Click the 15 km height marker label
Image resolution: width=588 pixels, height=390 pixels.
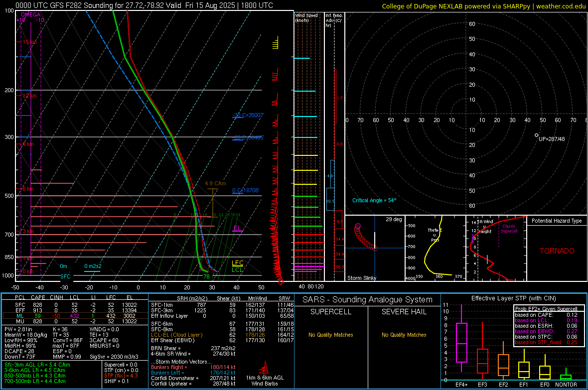(x=29, y=42)
